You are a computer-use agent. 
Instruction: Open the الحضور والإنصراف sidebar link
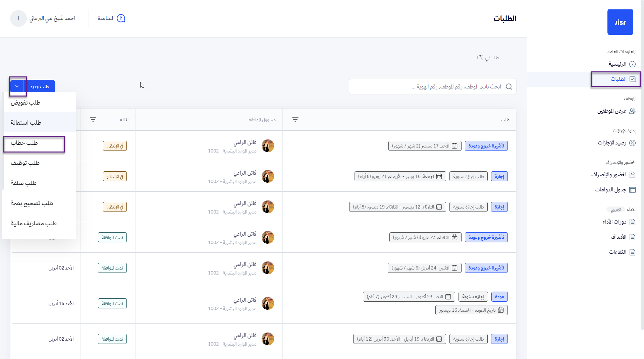[x=609, y=175]
